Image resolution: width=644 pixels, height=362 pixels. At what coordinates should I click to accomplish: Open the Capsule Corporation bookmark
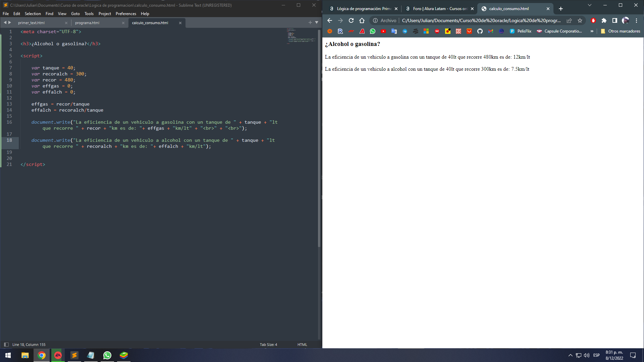[559, 31]
